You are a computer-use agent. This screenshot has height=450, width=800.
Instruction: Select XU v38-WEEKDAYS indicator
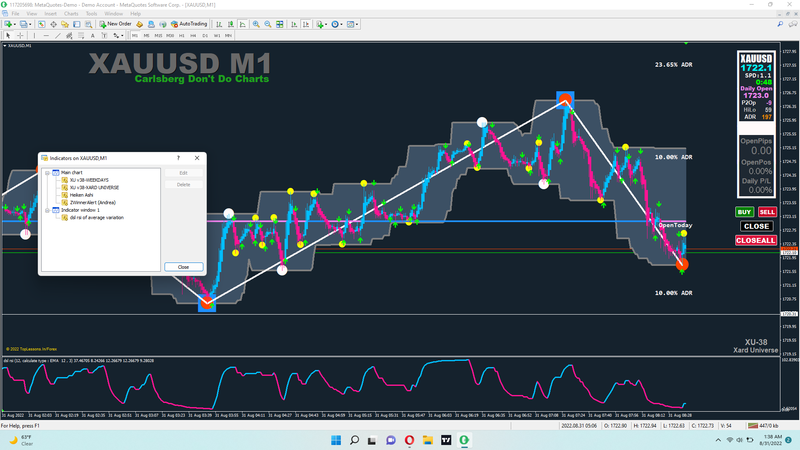(89, 180)
